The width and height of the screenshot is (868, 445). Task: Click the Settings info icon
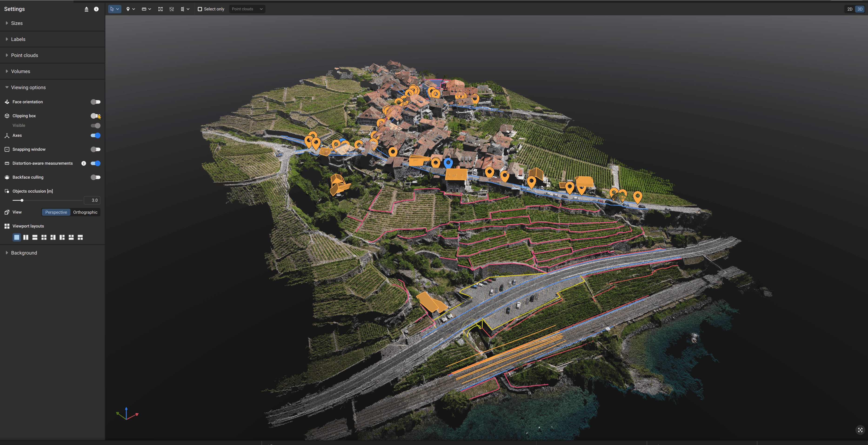tap(96, 9)
